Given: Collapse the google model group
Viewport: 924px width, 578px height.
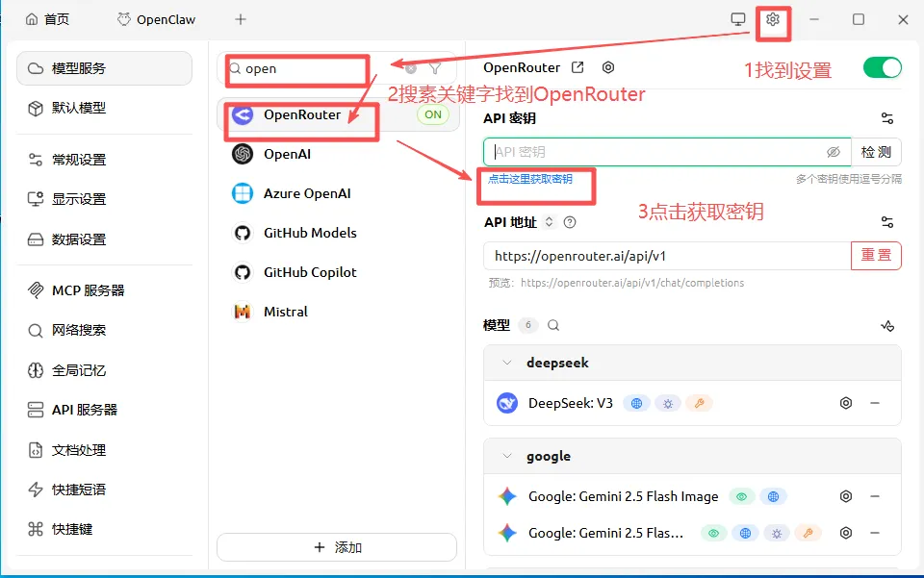Looking at the screenshot, I should [507, 456].
